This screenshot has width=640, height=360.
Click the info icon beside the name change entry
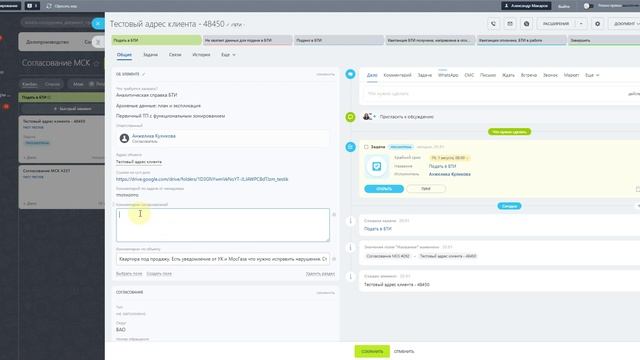point(350,247)
